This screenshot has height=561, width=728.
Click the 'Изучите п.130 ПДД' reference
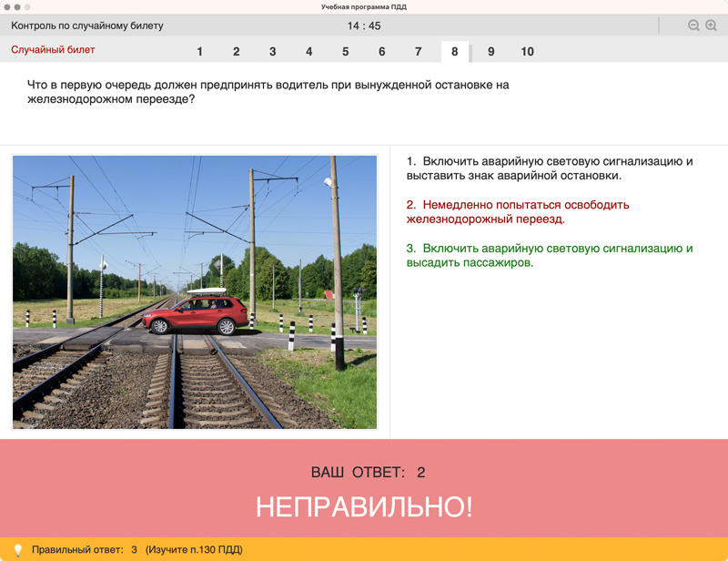[x=194, y=550]
